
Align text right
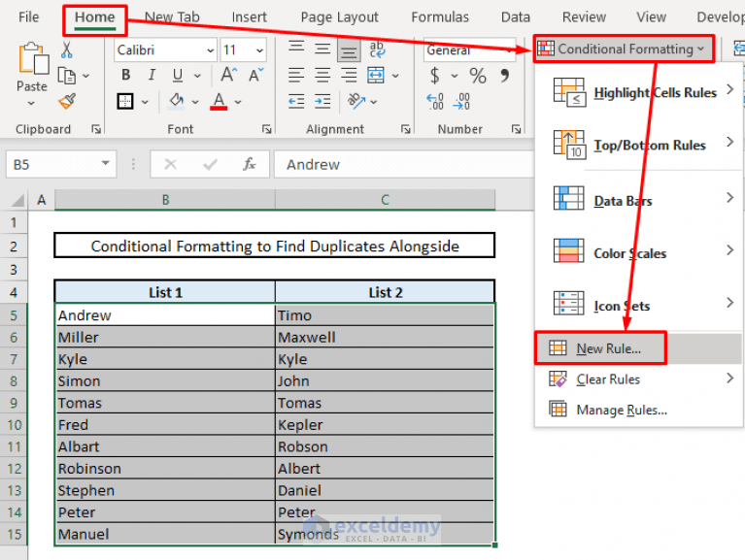[349, 75]
